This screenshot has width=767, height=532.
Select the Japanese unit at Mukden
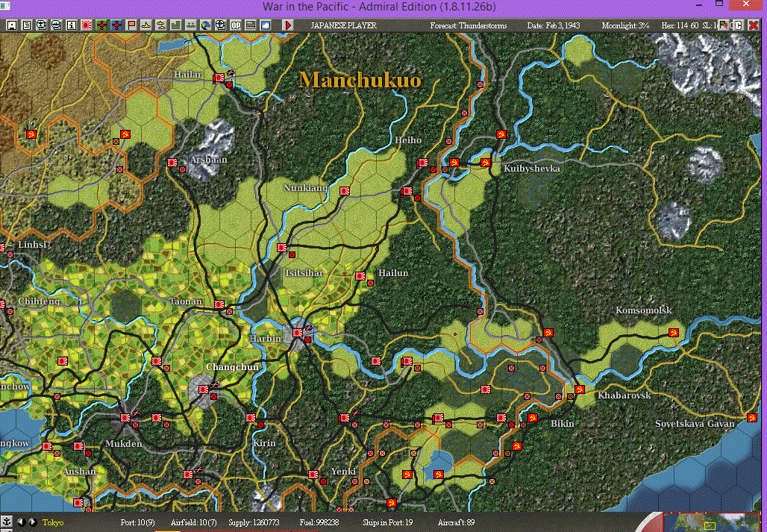pos(125,418)
